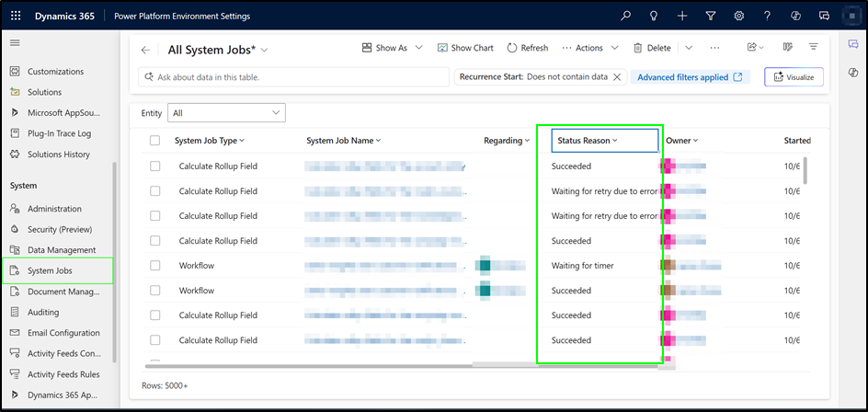Toggle the select all rows checkbox
Viewport: 868px width, 412px height.
click(x=154, y=141)
